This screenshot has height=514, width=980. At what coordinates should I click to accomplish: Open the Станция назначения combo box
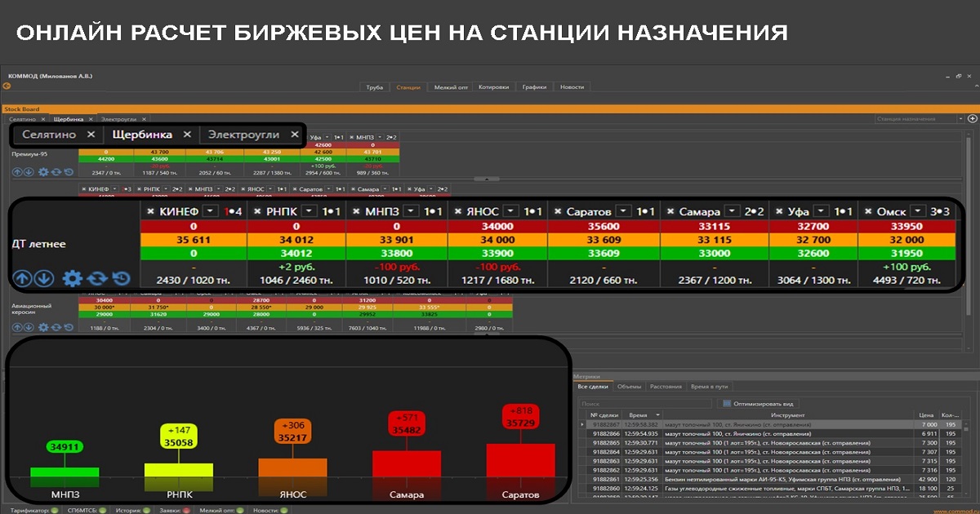[x=919, y=119]
